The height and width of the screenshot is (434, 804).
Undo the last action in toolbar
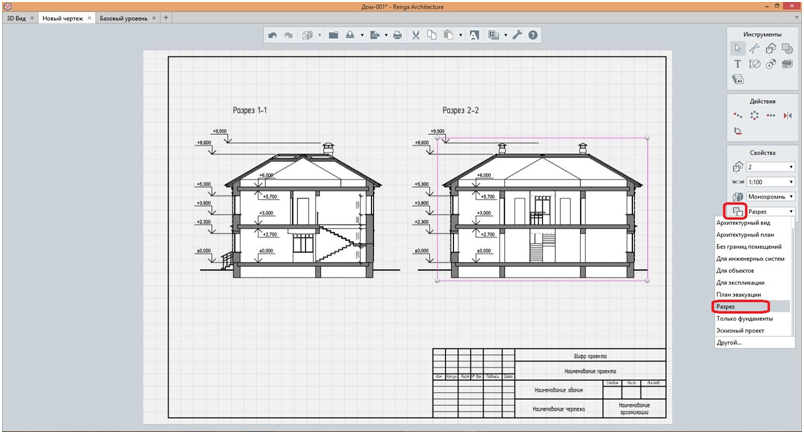click(273, 35)
